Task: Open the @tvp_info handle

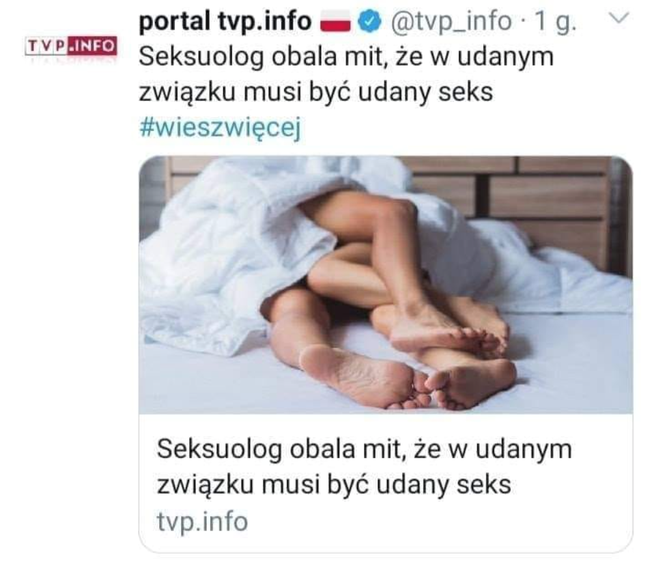Action: pyautogui.click(x=451, y=21)
